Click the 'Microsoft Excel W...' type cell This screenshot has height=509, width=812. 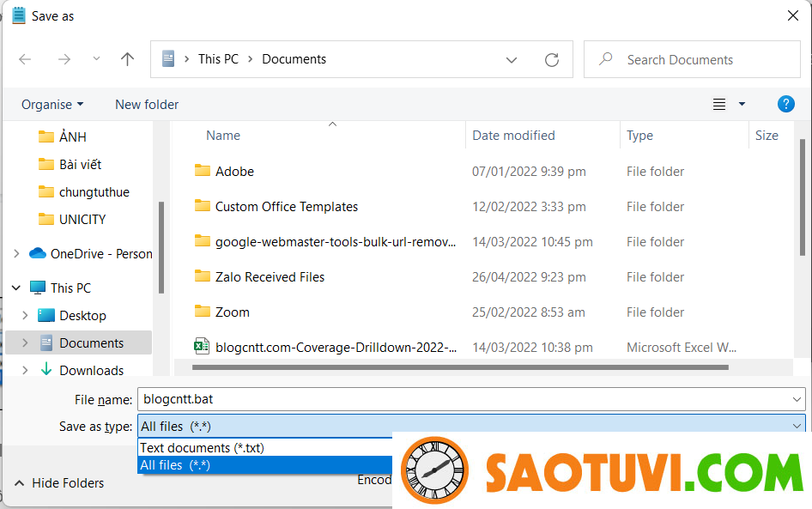682,348
